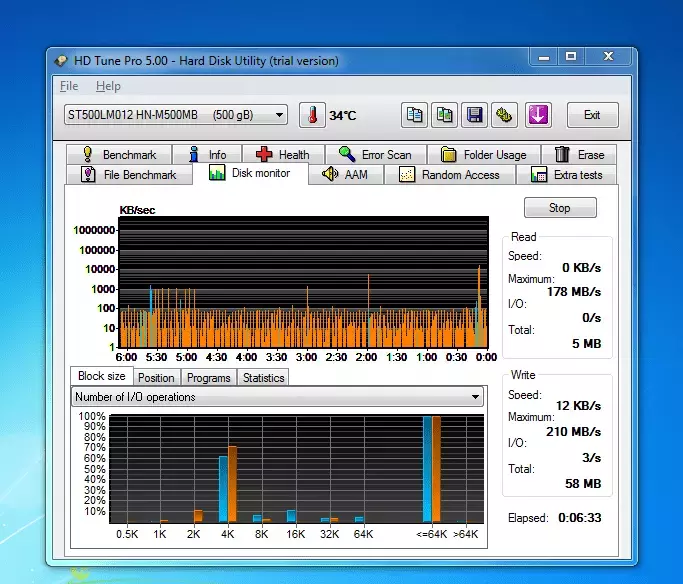Click the Elapsed time 0:06:33

[x=579, y=518]
